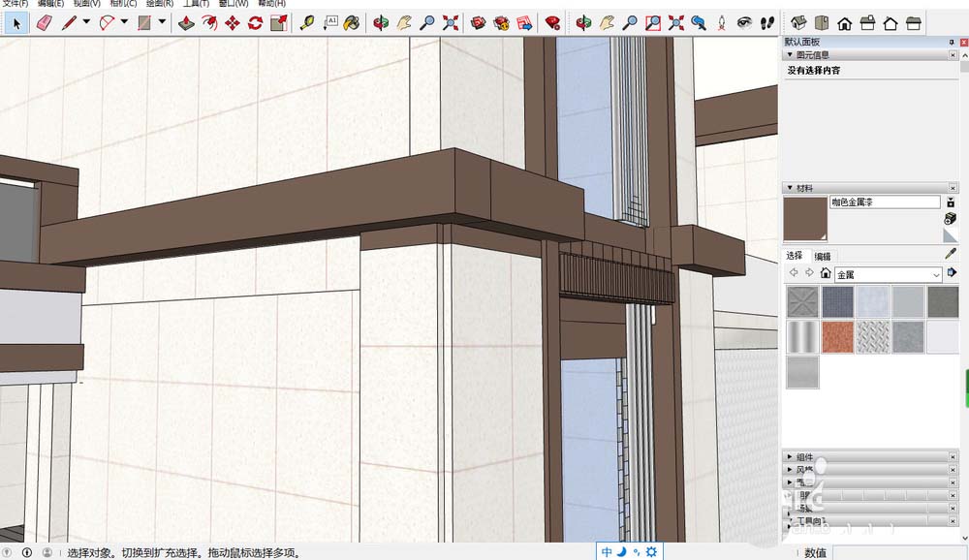Click the materials Back arrow
The width and height of the screenshot is (969, 560).
pyautogui.click(x=794, y=272)
